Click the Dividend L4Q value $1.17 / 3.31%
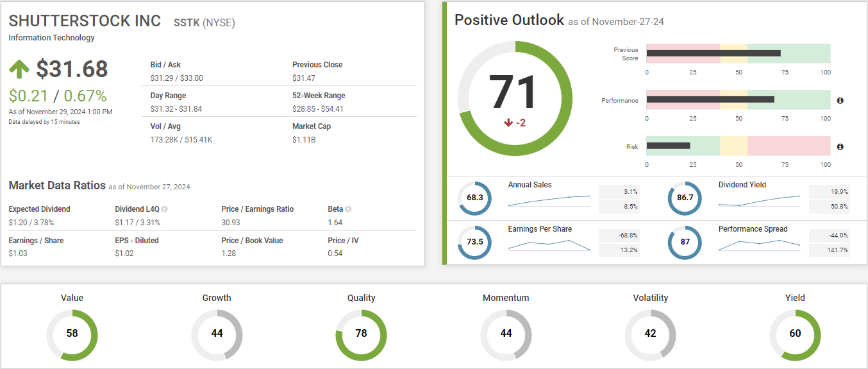 (138, 223)
